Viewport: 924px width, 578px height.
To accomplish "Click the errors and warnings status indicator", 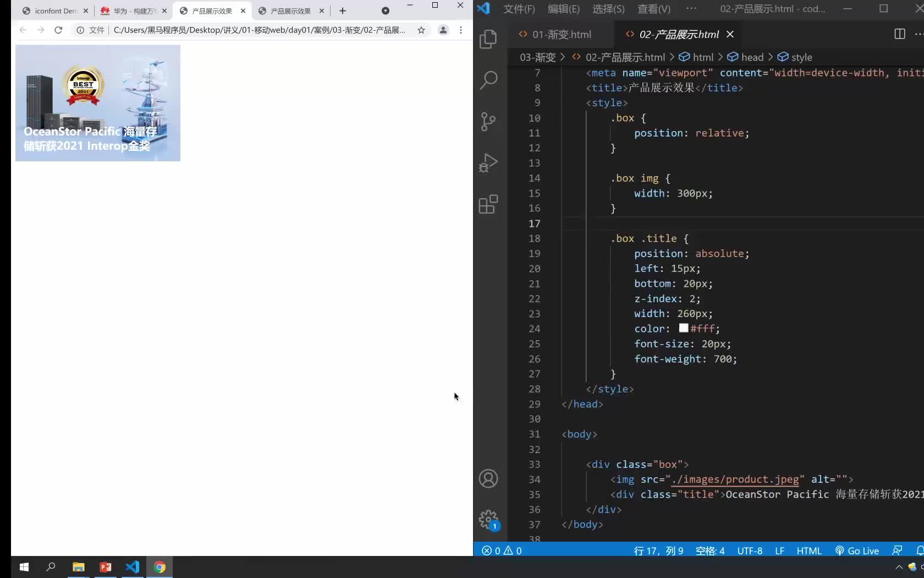I will (502, 550).
